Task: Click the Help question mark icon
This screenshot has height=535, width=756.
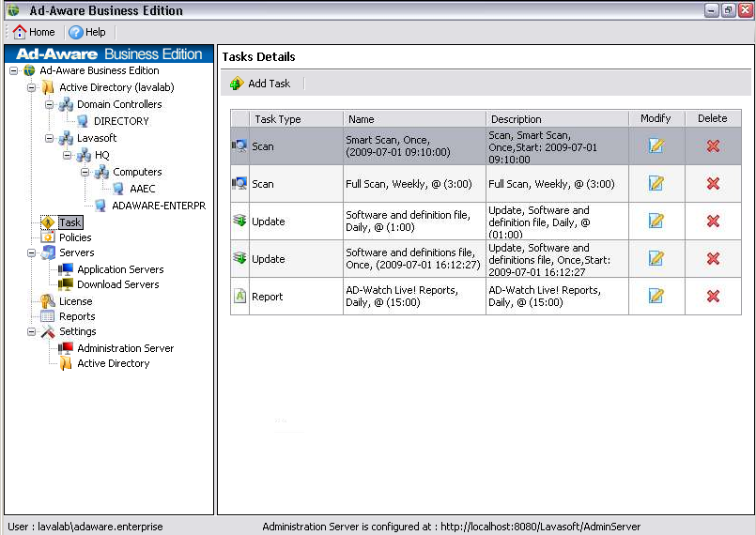Action: click(x=76, y=32)
